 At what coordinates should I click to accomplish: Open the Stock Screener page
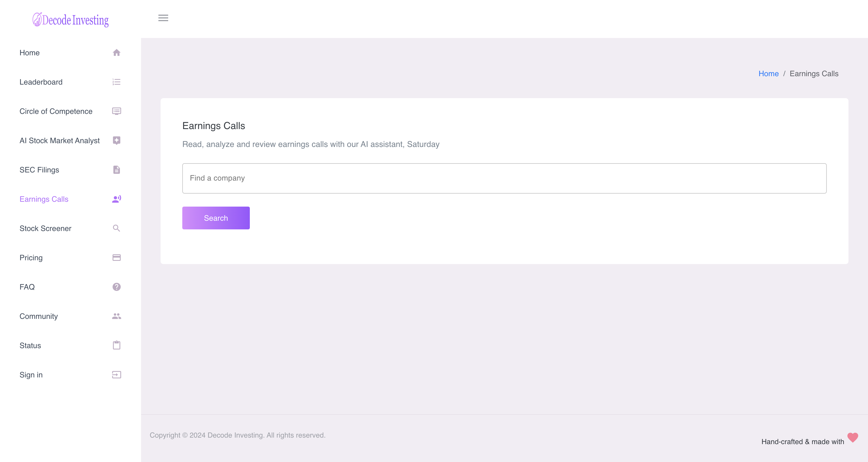[46, 229]
